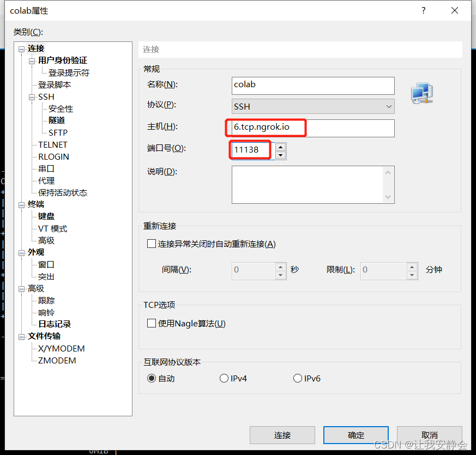The width and height of the screenshot is (476, 455).
Task: Select 串口 in category tree
Action: pos(46,169)
